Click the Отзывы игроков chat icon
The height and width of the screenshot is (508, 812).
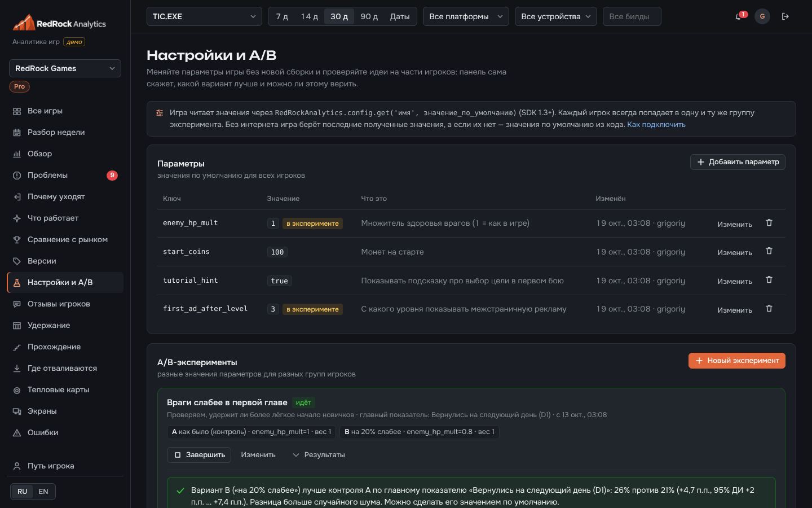click(17, 304)
